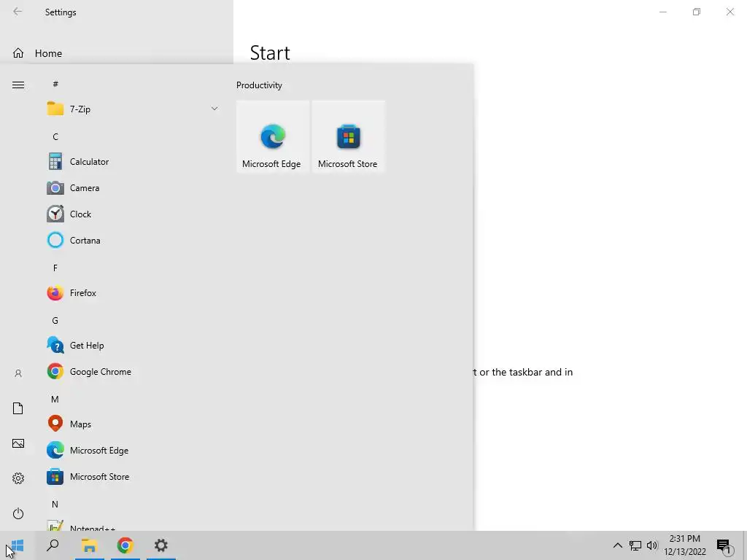This screenshot has height=560, width=747.
Task: Launch Clock app
Action: click(133, 214)
